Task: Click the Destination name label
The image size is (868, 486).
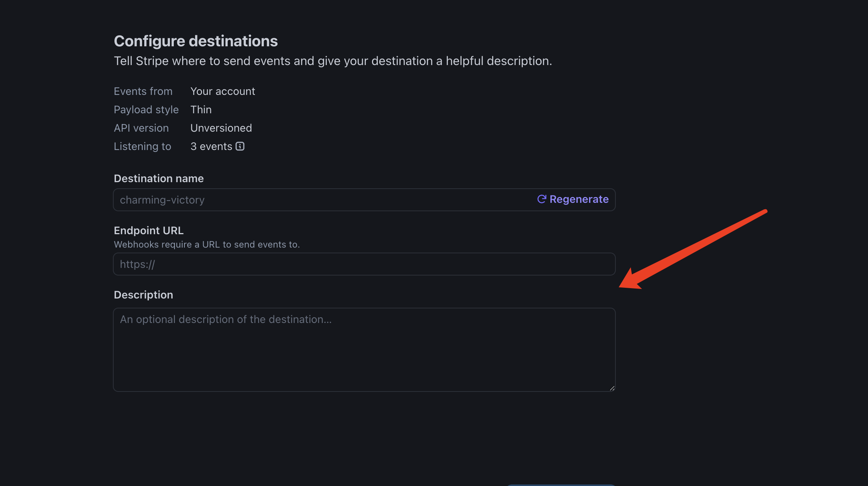Action: click(159, 178)
